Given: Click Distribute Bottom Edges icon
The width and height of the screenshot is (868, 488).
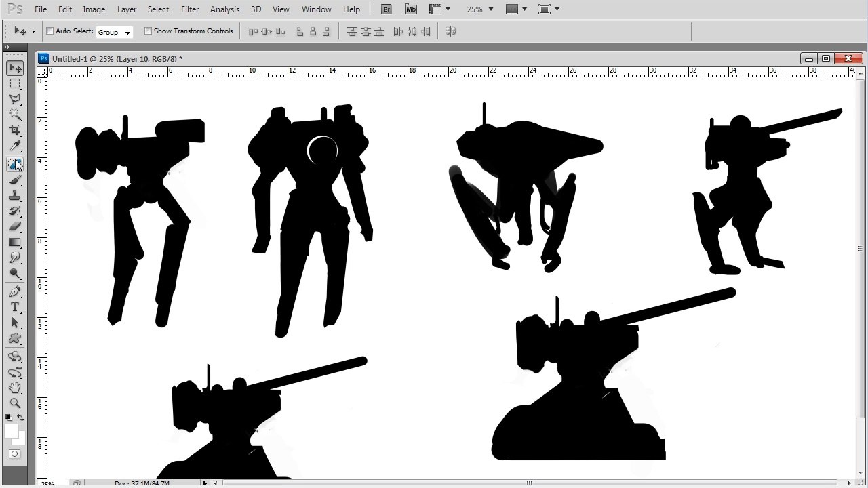Looking at the screenshot, I should 379,31.
